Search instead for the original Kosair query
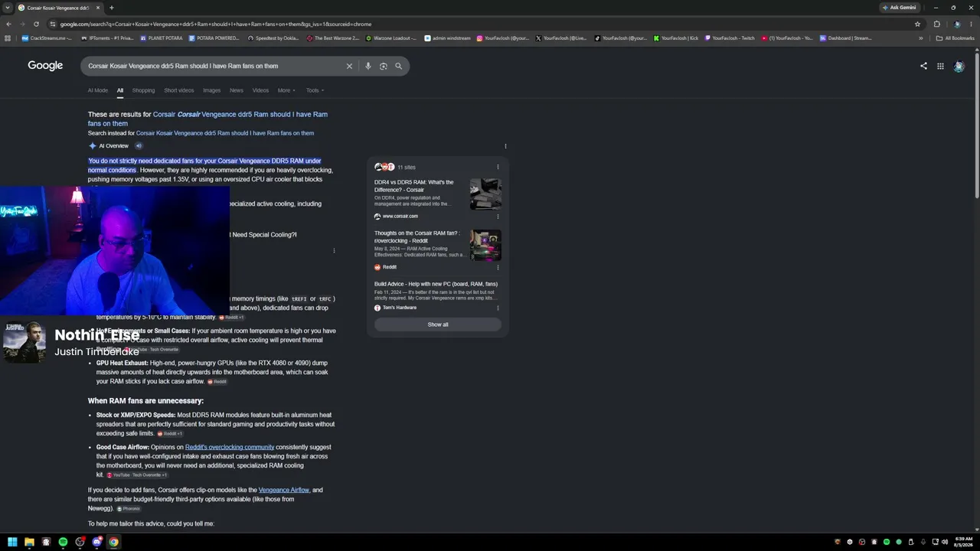980x551 pixels. pos(225,133)
